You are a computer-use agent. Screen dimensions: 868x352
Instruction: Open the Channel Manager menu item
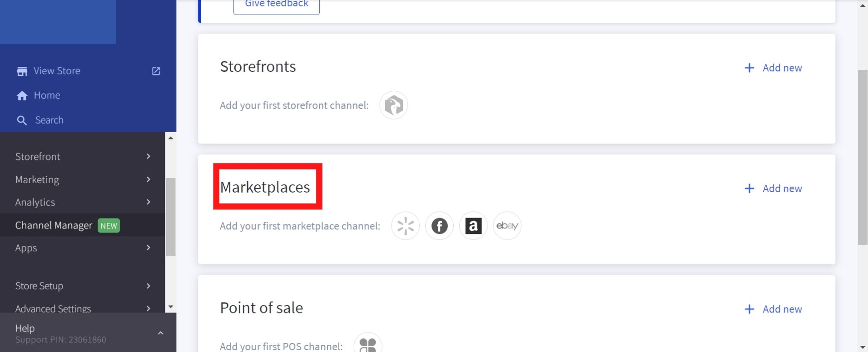54,225
